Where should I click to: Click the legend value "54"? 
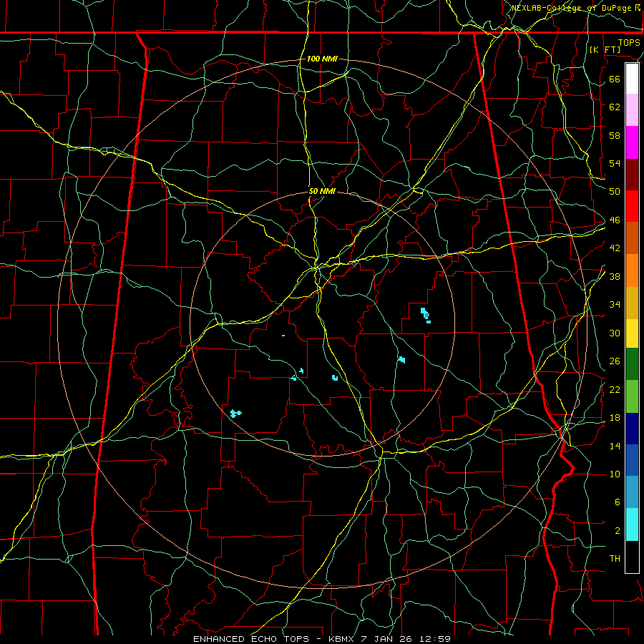point(615,163)
